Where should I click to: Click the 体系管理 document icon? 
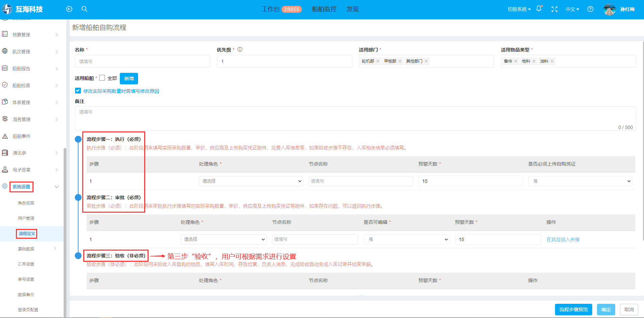(x=5, y=102)
